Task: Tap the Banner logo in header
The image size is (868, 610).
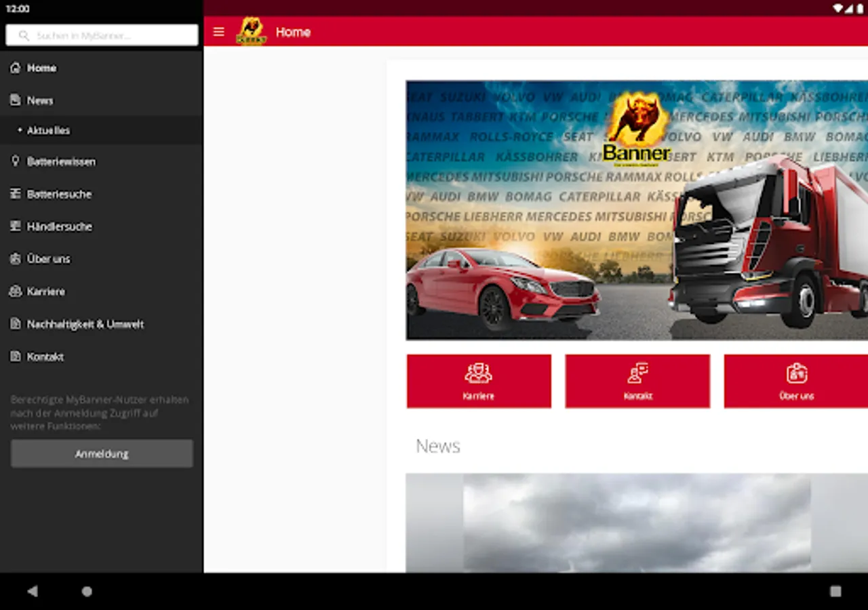Action: coord(251,31)
